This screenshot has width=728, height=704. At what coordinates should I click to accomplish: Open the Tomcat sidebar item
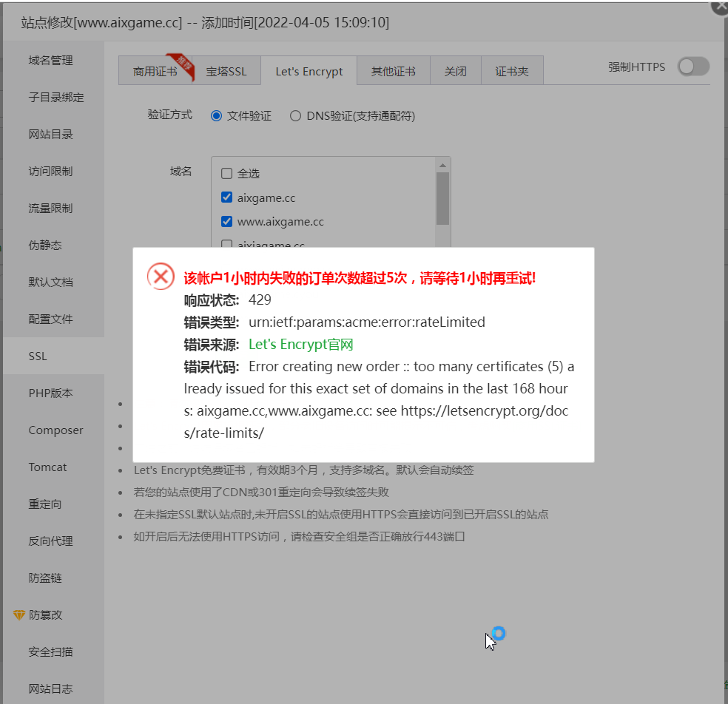[47, 467]
